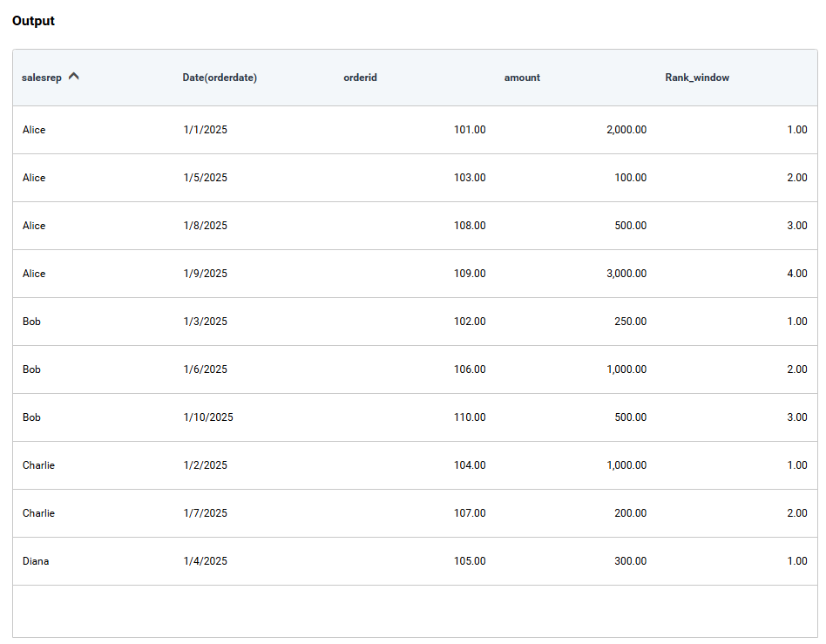Image resolution: width=826 pixels, height=644 pixels.
Task: Sort by the orderid column header
Action: (360, 78)
